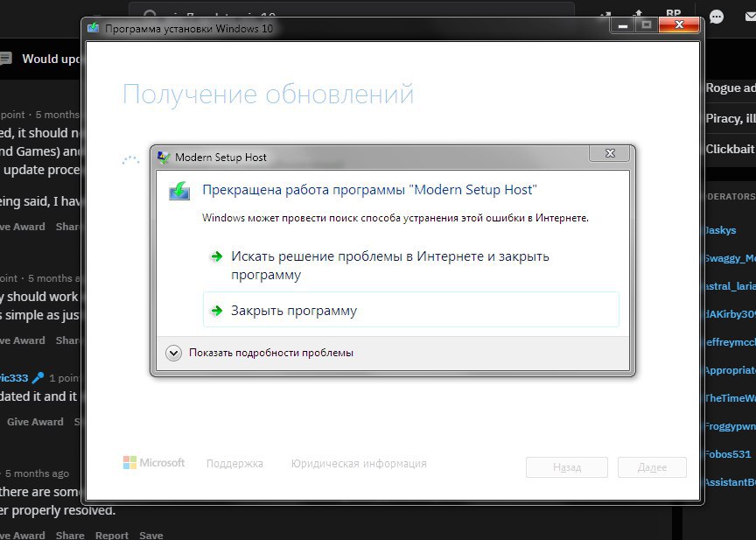Expand the Clickbait rule on Reddit sidebar
Image resolution: width=756 pixels, height=540 pixels.
coord(731,149)
